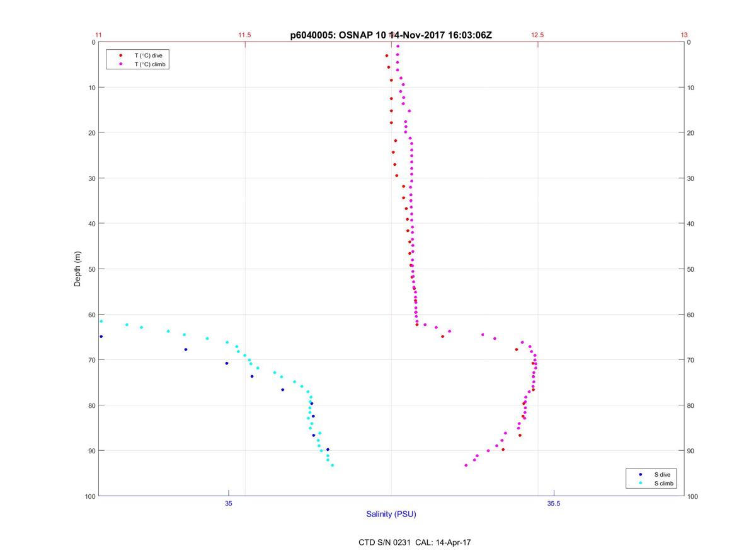This screenshot has height=558, width=756.
Task: Click the 'S dive' legend entry
Action: [663, 474]
